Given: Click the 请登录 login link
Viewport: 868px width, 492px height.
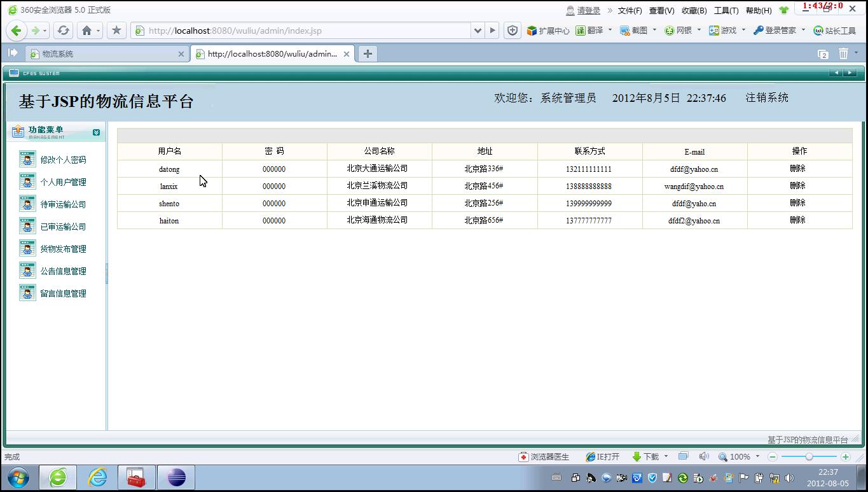Looking at the screenshot, I should pyautogui.click(x=589, y=10).
